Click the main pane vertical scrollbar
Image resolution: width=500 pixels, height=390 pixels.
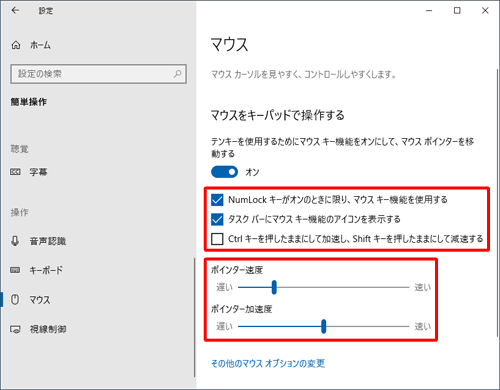(497, 203)
